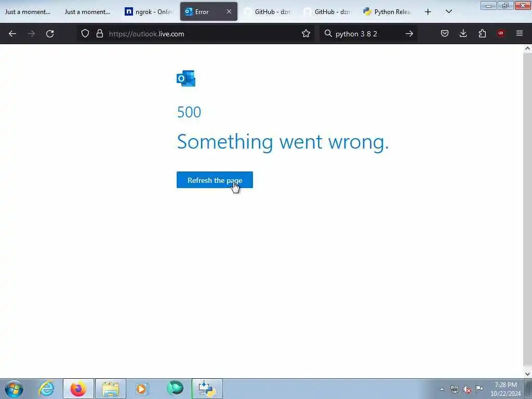Click the Outlook logo on the error page

186,78
